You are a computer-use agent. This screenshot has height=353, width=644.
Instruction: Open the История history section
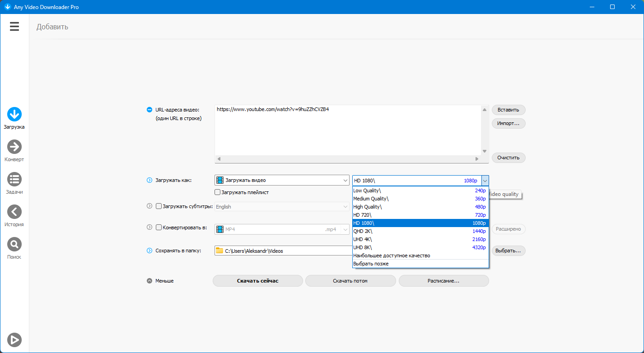14,216
